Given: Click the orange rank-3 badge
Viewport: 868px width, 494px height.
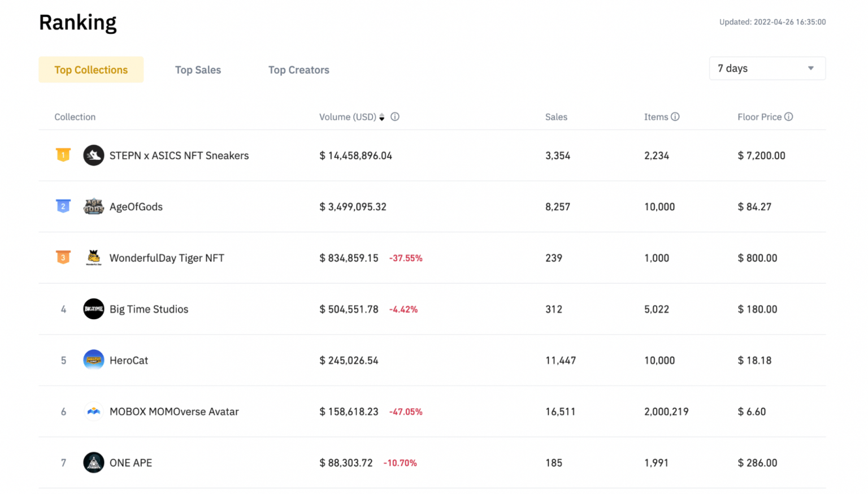Looking at the screenshot, I should coord(63,257).
